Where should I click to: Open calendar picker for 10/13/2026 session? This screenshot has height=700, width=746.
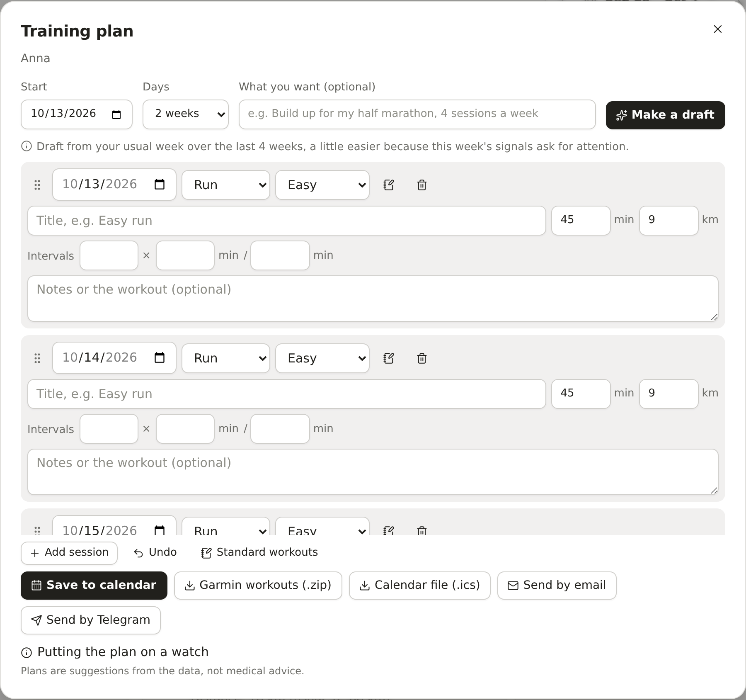point(160,184)
